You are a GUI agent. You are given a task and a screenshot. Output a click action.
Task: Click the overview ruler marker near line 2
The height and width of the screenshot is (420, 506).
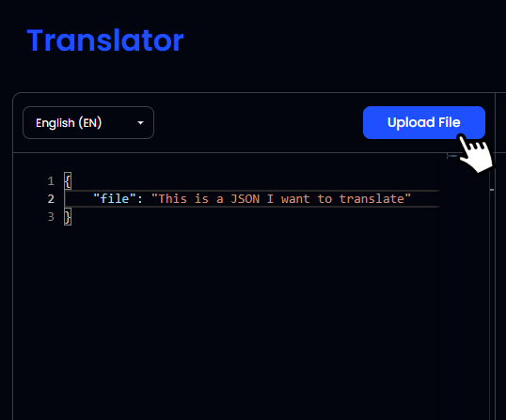pyautogui.click(x=492, y=190)
